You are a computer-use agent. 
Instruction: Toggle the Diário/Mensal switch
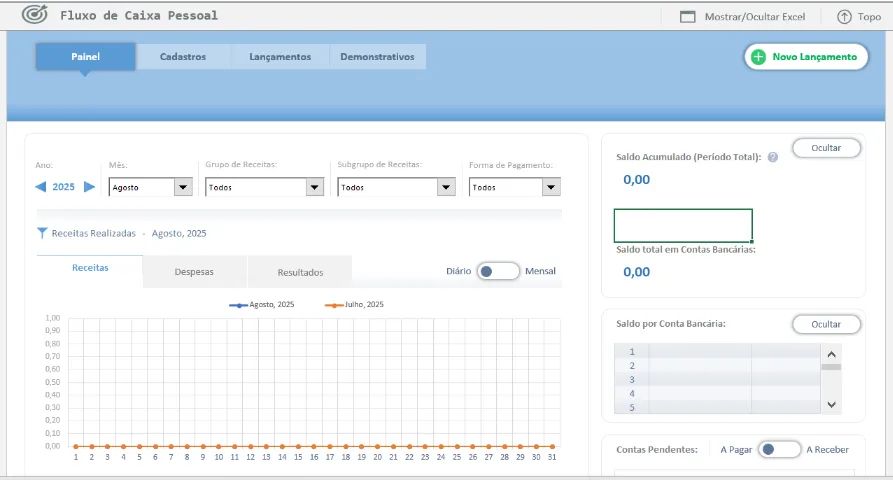coord(498,271)
